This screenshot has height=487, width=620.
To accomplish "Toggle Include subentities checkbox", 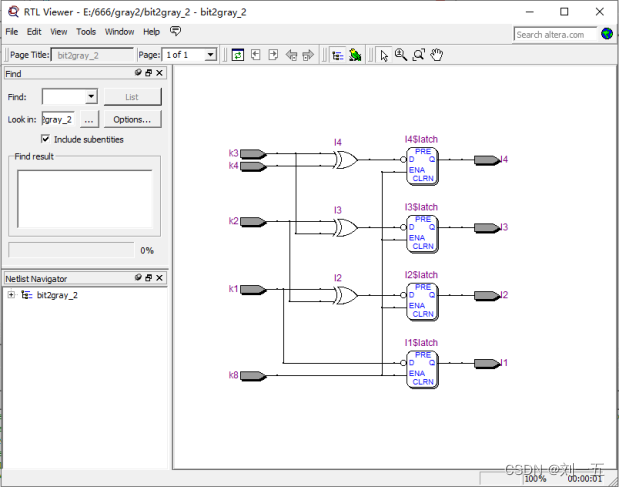I will click(46, 139).
